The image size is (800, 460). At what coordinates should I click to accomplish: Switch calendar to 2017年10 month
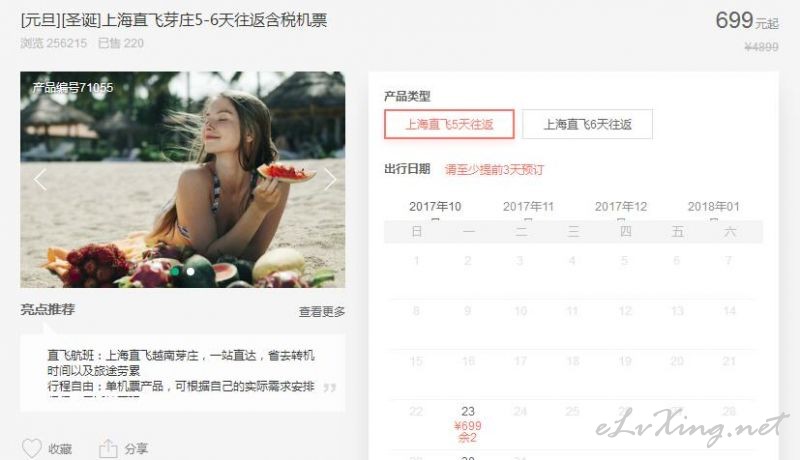click(x=435, y=207)
